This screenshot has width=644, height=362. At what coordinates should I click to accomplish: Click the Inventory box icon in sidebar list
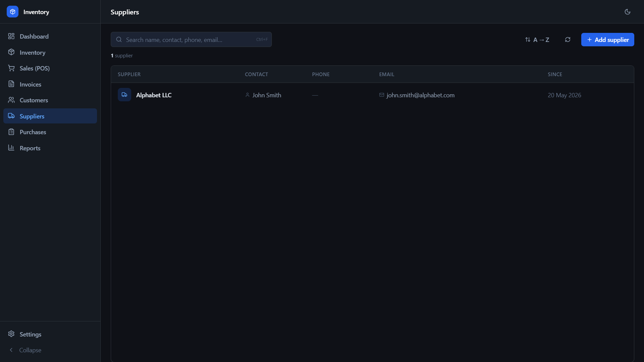[x=11, y=52]
